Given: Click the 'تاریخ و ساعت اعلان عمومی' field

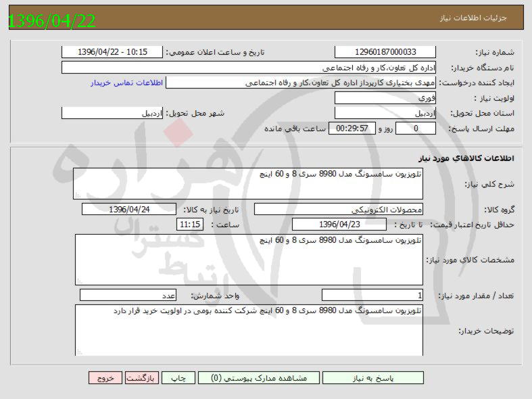Looking at the screenshot, I should point(112,52).
